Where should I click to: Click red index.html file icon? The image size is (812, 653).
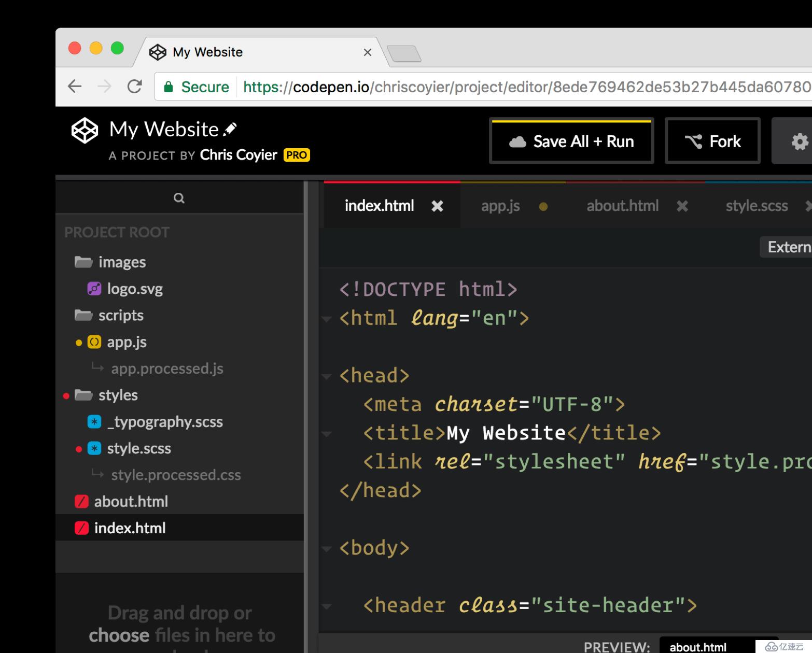point(81,528)
